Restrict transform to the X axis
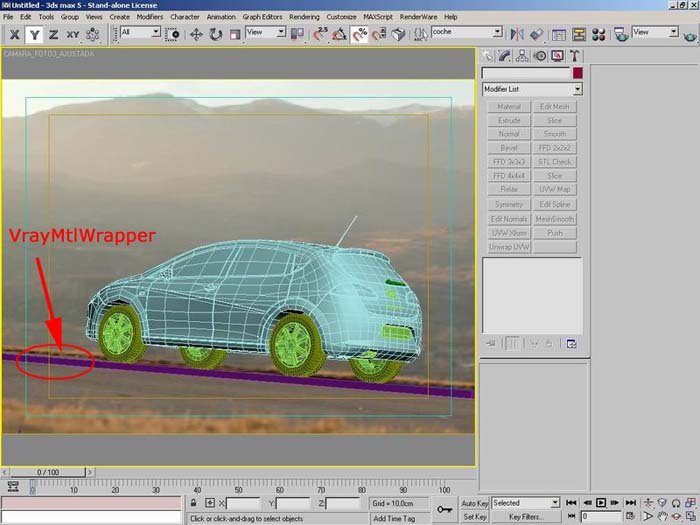This screenshot has height=525, width=700. (15, 34)
